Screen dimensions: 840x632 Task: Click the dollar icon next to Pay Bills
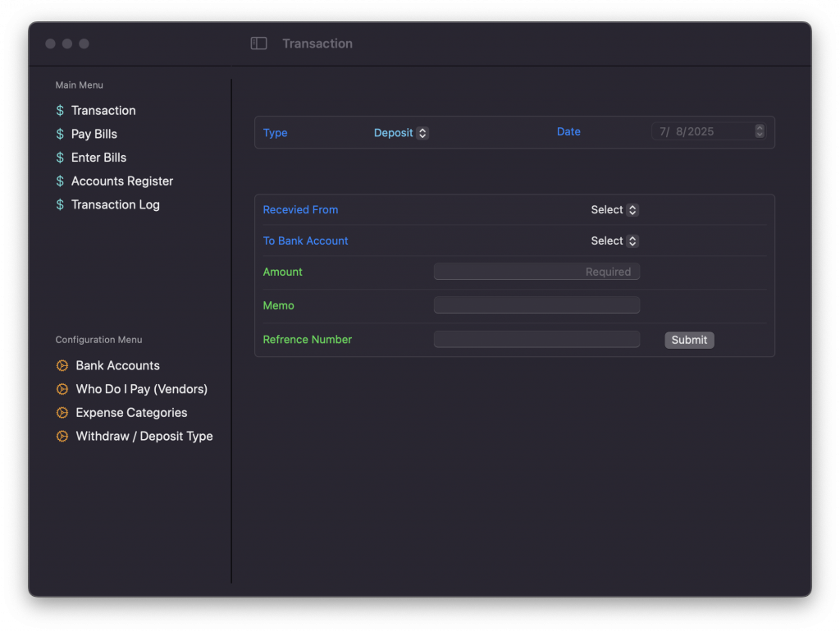point(60,135)
